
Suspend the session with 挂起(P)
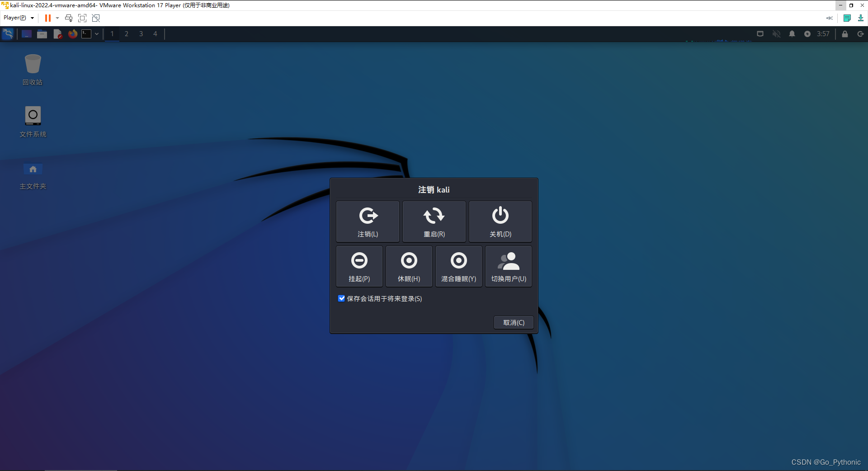pos(359,266)
